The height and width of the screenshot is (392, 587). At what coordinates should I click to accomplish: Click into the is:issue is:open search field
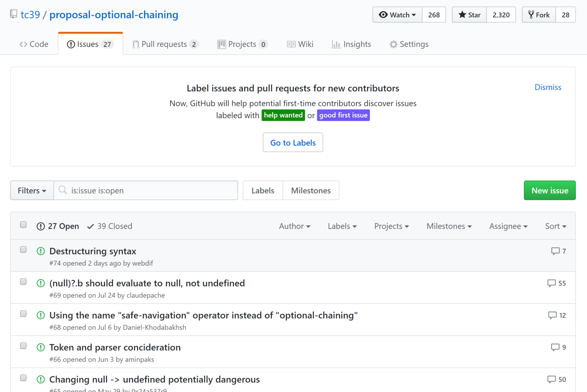(x=151, y=190)
